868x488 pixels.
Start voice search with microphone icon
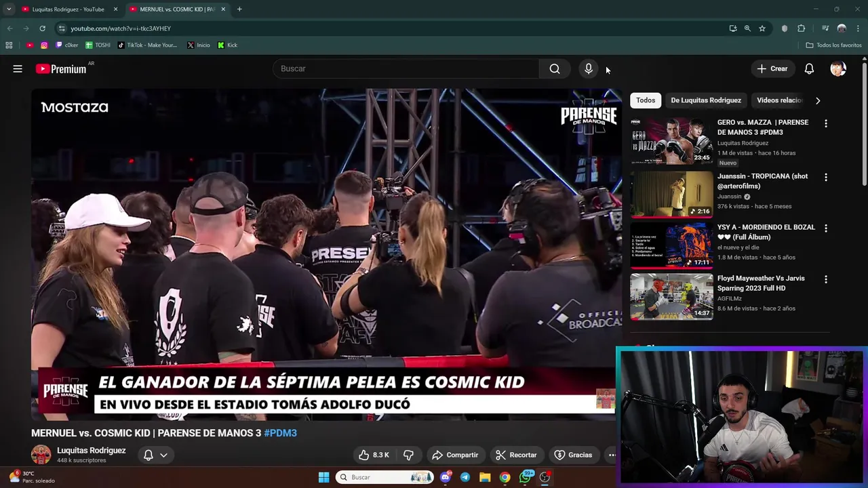pos(589,68)
